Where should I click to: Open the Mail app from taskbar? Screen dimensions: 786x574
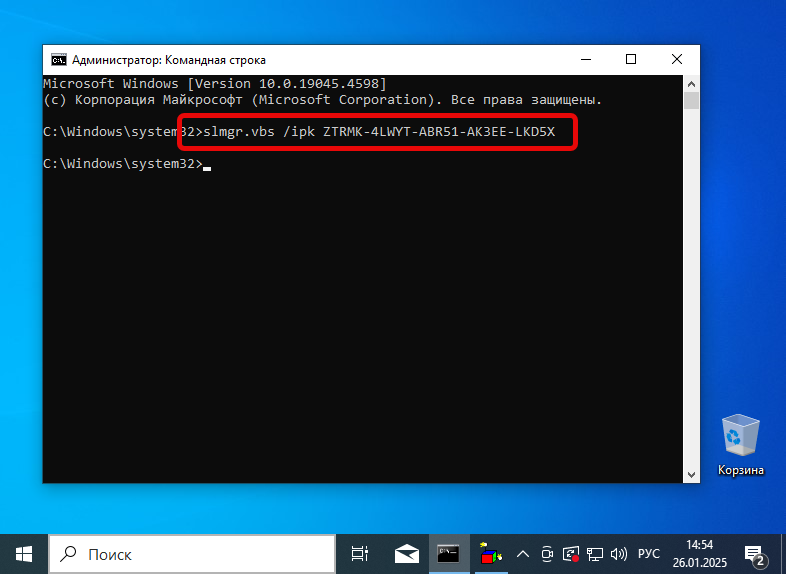pyautogui.click(x=406, y=553)
